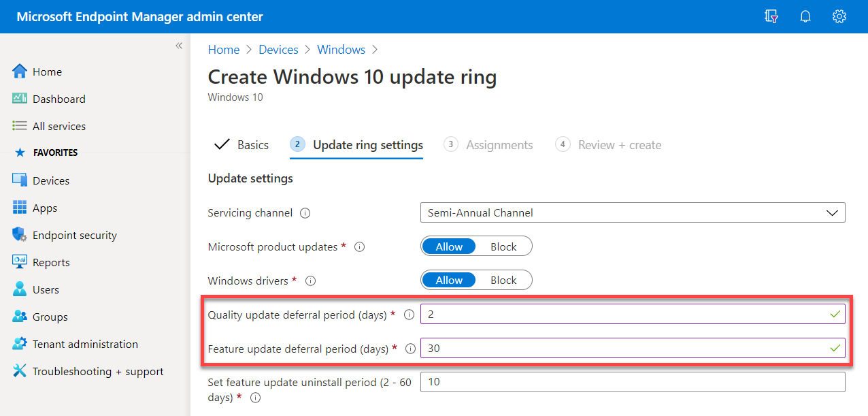Viewport: 868px width, 416px height.
Task: Show info for Servicing channel
Action: coord(305,213)
